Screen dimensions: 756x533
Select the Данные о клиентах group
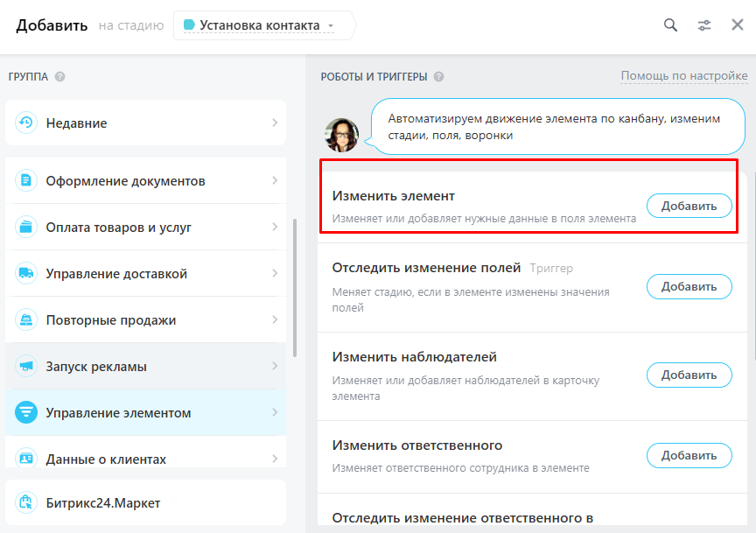pyautogui.click(x=145, y=452)
